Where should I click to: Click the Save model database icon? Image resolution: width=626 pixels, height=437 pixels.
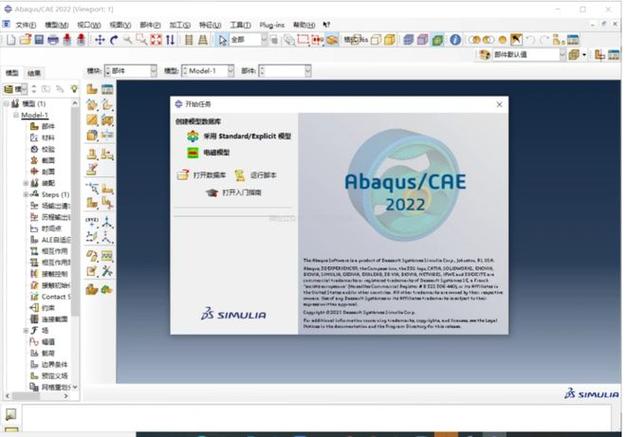39,40
